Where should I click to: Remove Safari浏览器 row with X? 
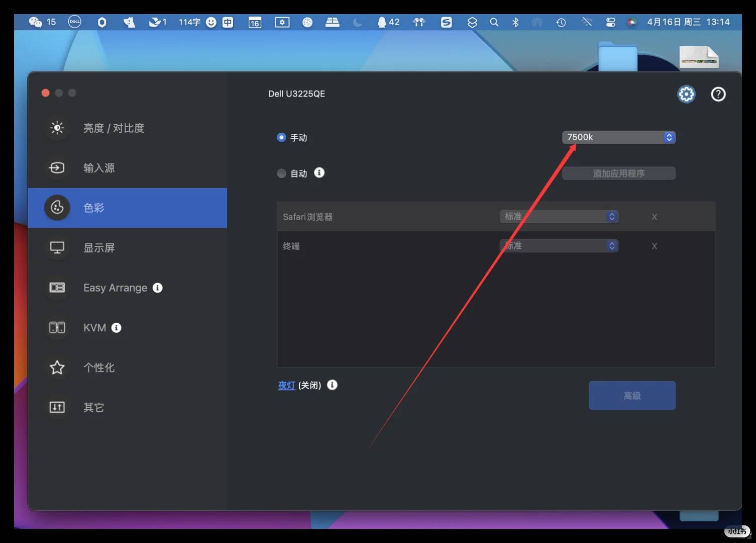click(x=654, y=217)
